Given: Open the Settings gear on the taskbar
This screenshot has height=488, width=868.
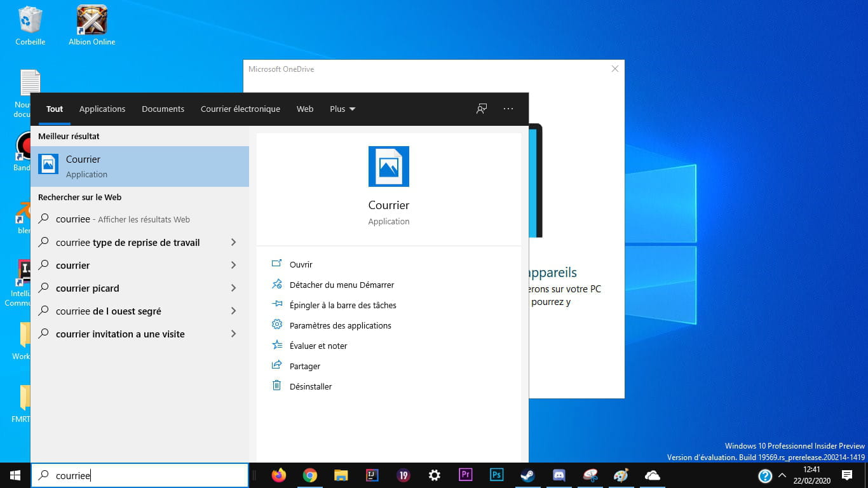Looking at the screenshot, I should [435, 475].
